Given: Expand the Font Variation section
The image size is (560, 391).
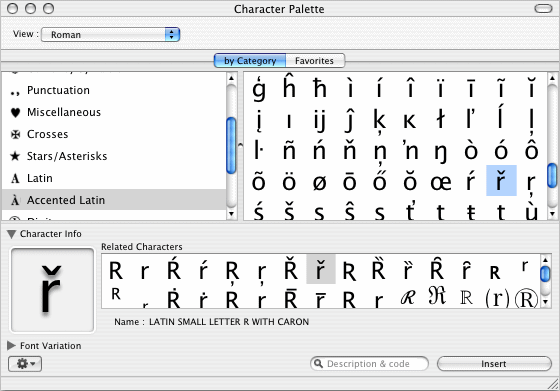Looking at the screenshot, I should click(11, 346).
